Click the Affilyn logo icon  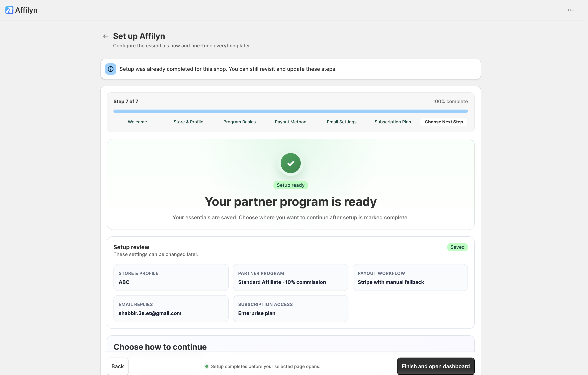click(9, 10)
